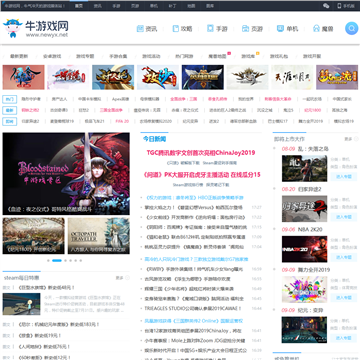Image resolution: width=360 pixels, height=360 pixels.
Task: Open the 页游 web games icon
Action: click(246, 29)
